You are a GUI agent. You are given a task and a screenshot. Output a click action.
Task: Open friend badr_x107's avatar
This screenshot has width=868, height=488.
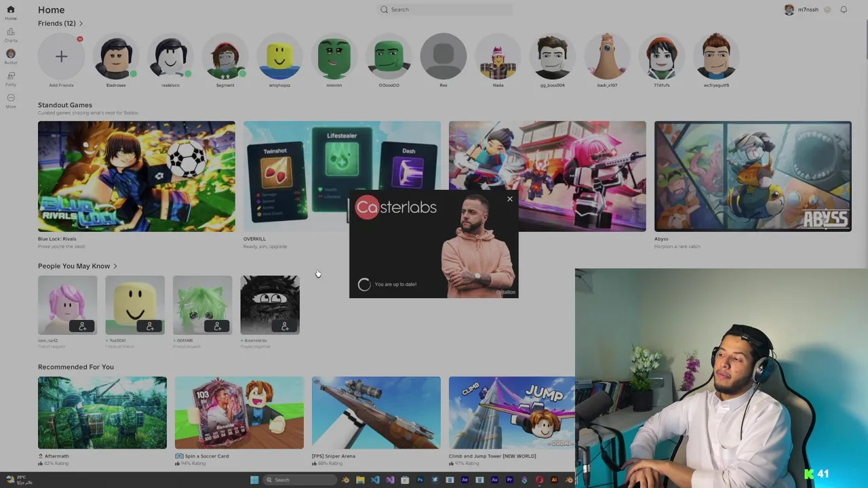[607, 56]
